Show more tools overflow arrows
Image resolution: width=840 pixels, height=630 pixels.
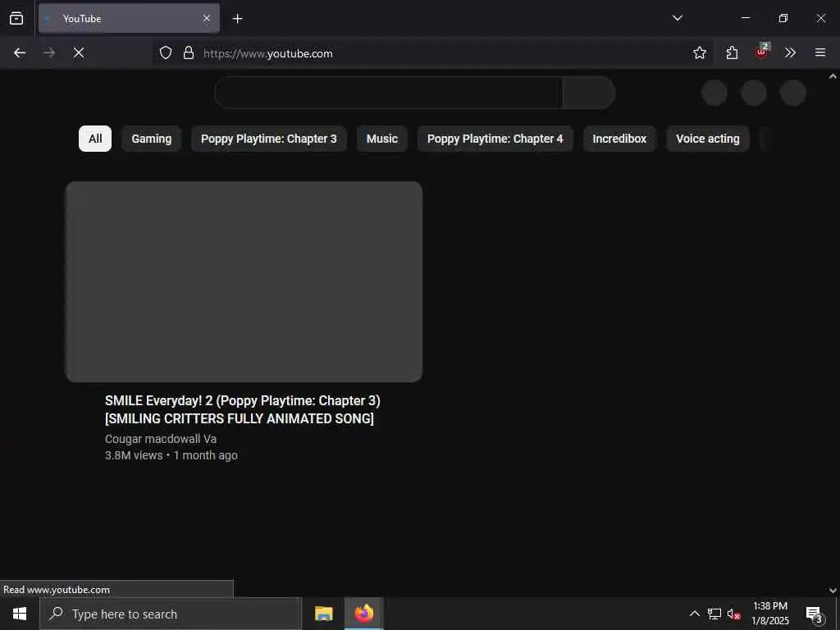pos(790,52)
